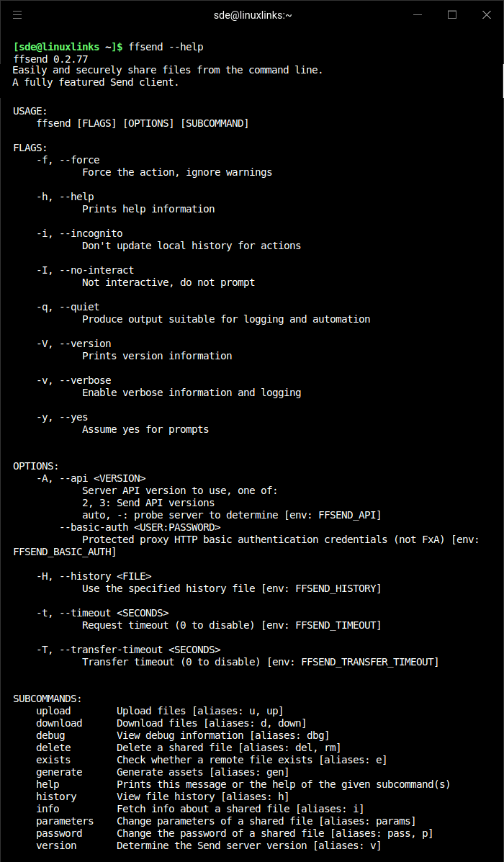Click the '--no-interact' flag text
Viewport: 504px width, 862px height.
point(96,270)
